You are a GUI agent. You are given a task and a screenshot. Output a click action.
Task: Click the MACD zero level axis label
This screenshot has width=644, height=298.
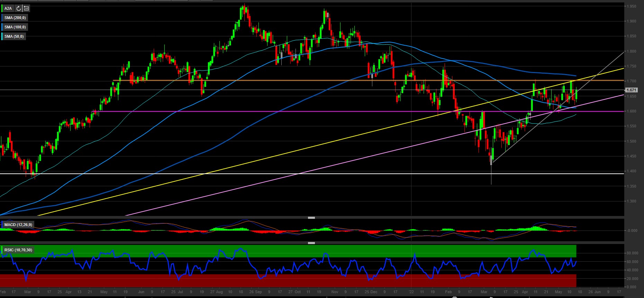coord(632,231)
